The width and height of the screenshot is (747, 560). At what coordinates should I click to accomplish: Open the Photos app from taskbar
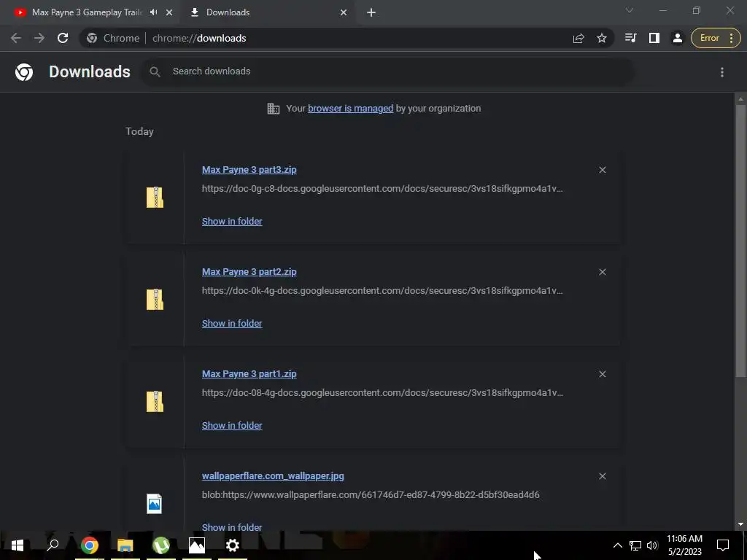(x=197, y=545)
